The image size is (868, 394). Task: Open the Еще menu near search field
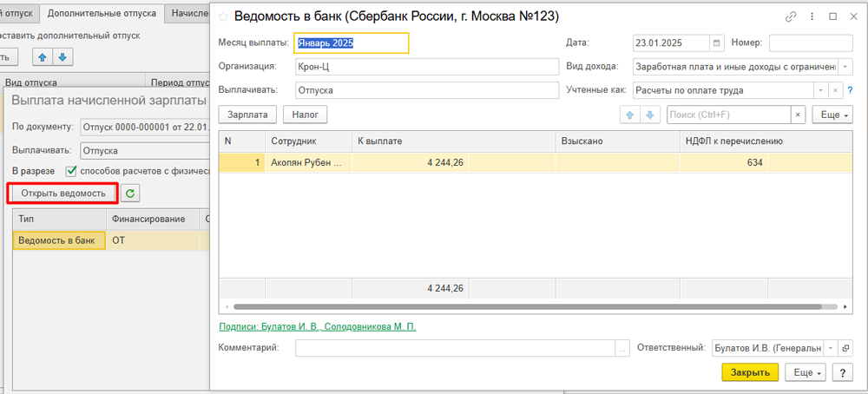click(x=832, y=115)
